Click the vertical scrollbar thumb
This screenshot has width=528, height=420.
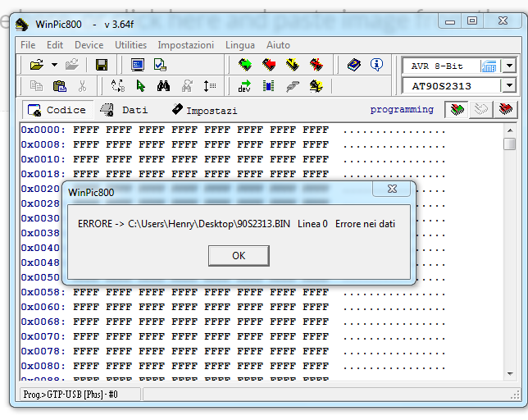tap(510, 144)
